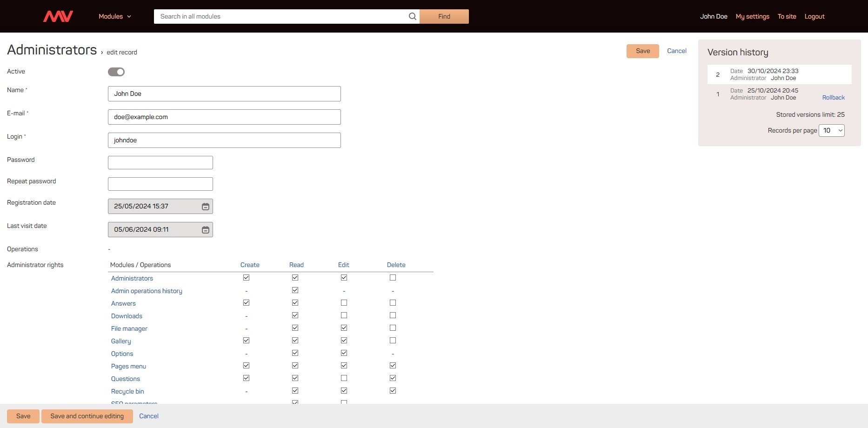Open the Records per page dropdown
Screen dimensions: 868x428
(831, 131)
